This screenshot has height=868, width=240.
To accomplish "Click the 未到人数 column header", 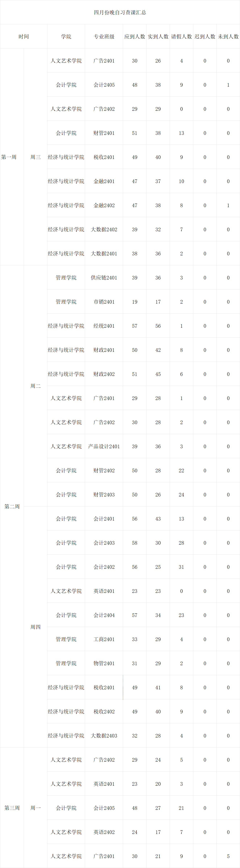I will point(228,36).
